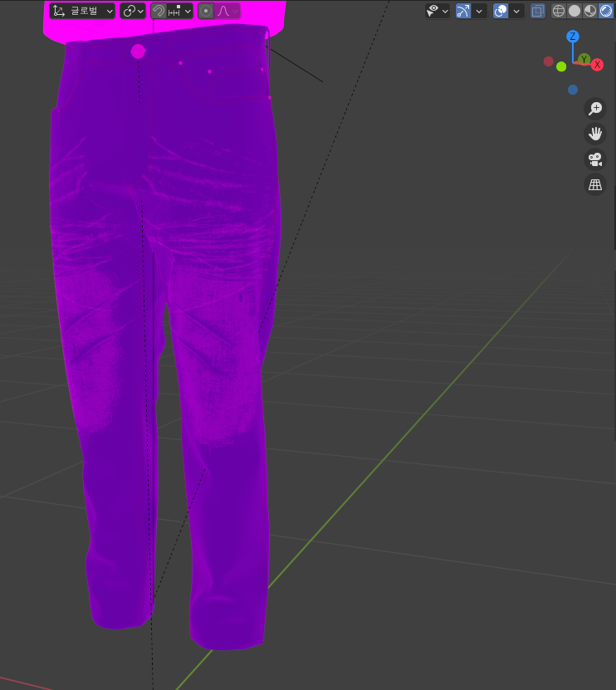Switch to solid shading mode
The image size is (616, 690).
pyautogui.click(x=574, y=11)
